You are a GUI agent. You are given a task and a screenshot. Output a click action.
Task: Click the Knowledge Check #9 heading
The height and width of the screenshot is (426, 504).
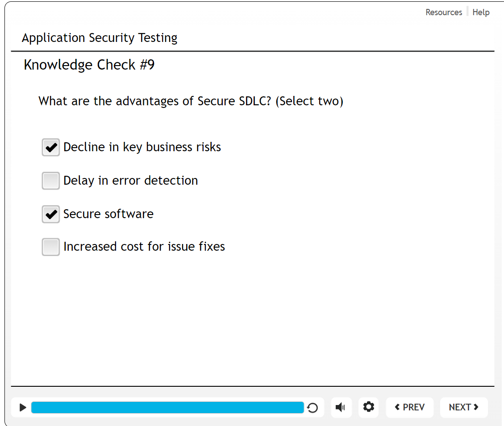[x=89, y=65]
